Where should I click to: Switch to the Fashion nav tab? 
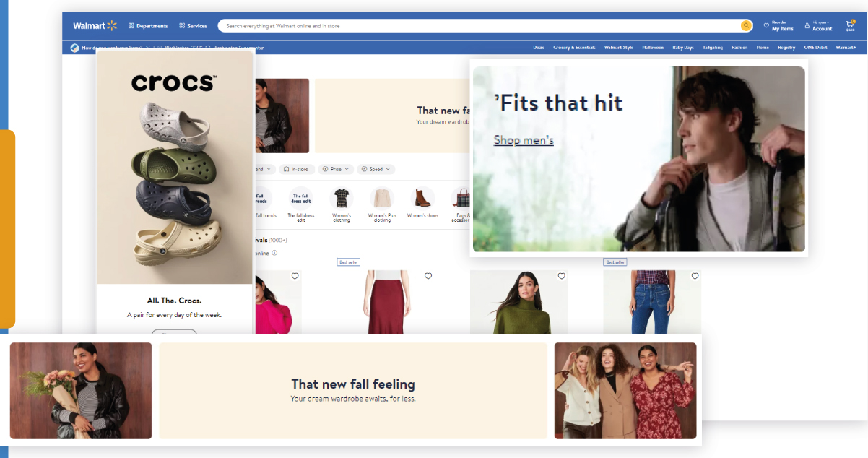[x=739, y=47]
